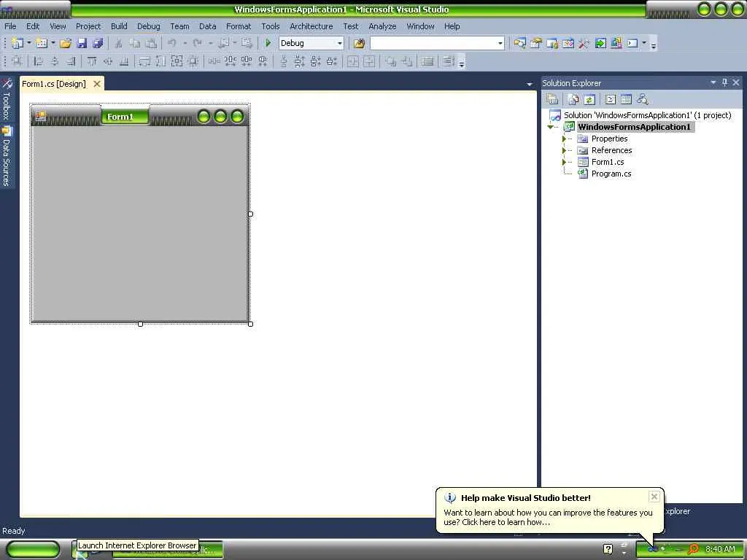Open the New Project button dropdown arrow
747x560 pixels.
tap(28, 43)
